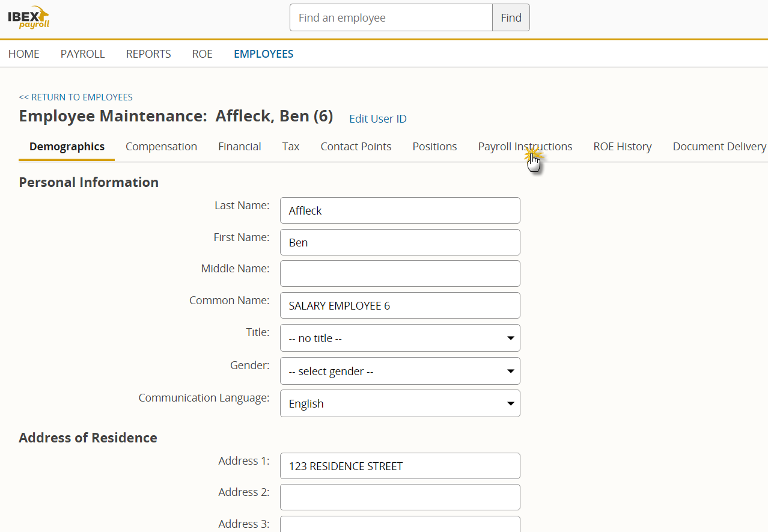Click the Last Name label
Screen dimensions: 768x532
pos(242,206)
